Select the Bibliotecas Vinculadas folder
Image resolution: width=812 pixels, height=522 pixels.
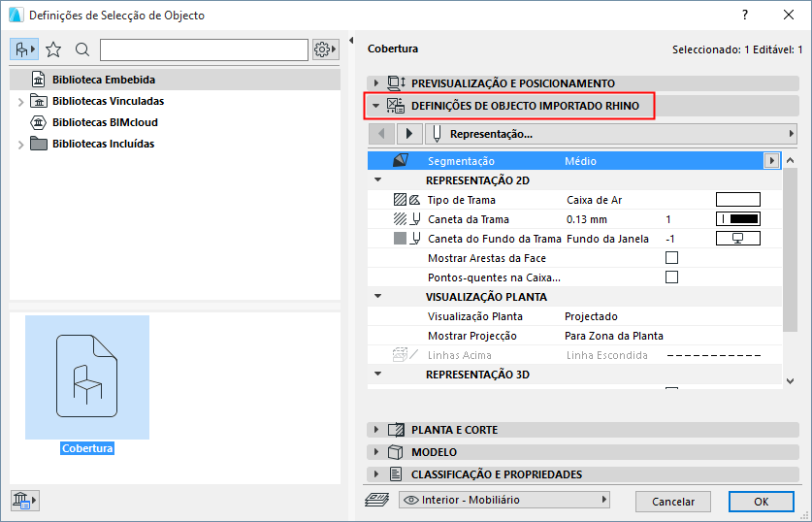(x=108, y=101)
